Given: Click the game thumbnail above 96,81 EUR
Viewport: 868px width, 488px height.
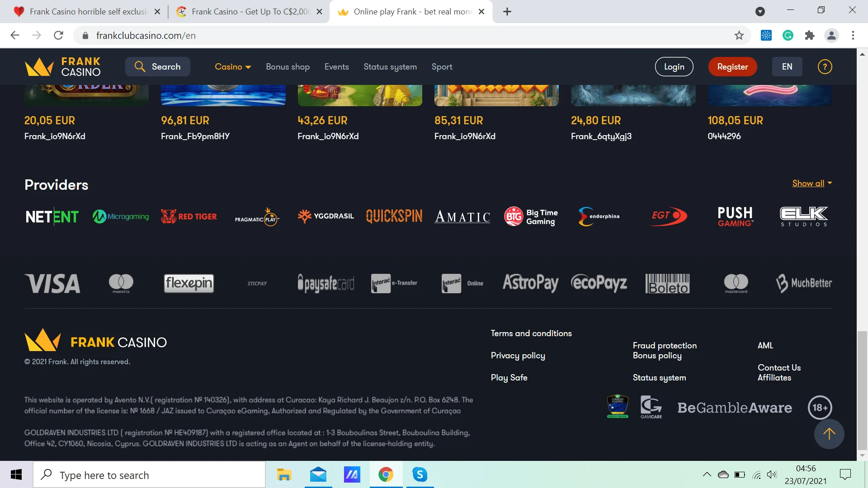Looking at the screenshot, I should [x=223, y=95].
